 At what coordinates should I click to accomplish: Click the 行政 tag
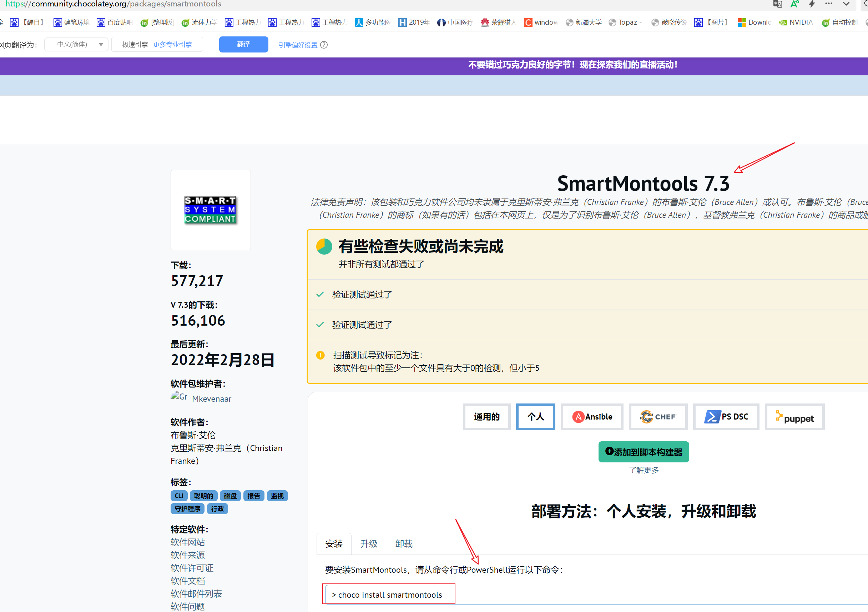coord(217,508)
